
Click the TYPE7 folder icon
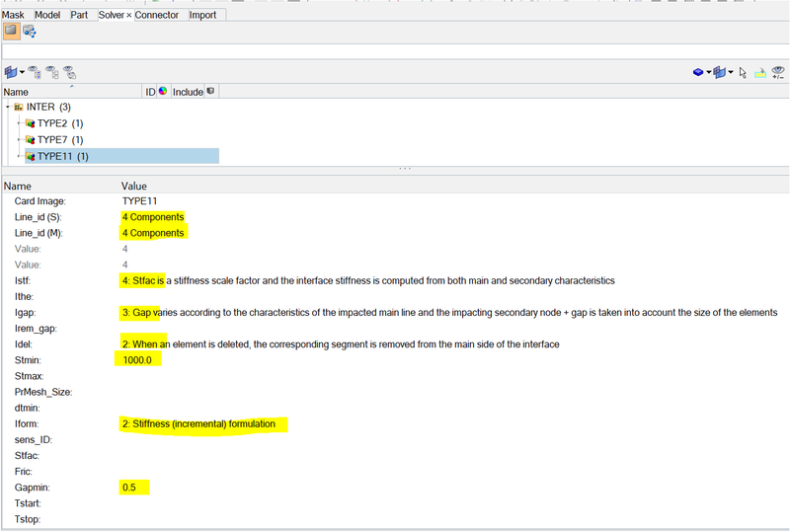pos(31,139)
